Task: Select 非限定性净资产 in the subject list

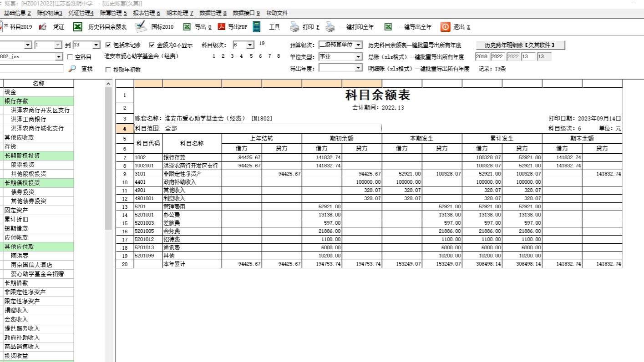Action: coord(39,292)
